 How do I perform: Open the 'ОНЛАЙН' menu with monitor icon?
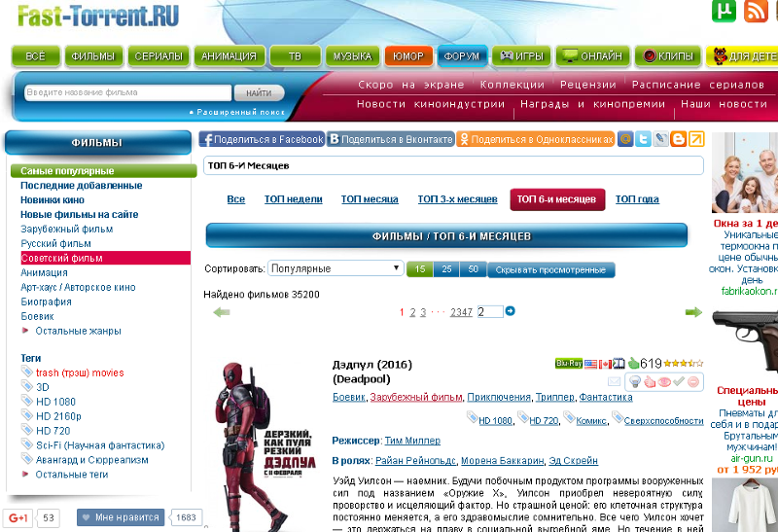click(593, 56)
